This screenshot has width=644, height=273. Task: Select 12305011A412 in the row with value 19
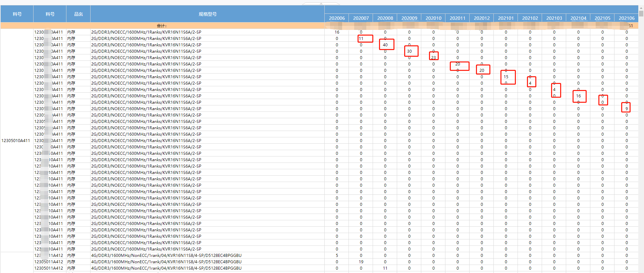50,262
